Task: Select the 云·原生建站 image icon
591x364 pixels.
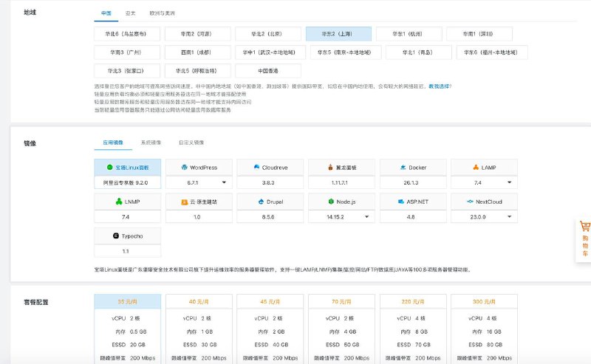Action: 184,202
